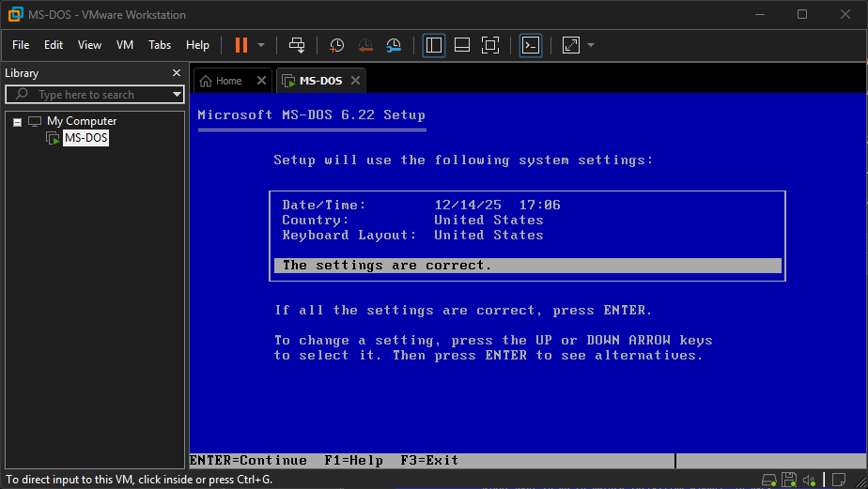This screenshot has height=489, width=868.
Task: Open the VM menu
Action: [125, 45]
